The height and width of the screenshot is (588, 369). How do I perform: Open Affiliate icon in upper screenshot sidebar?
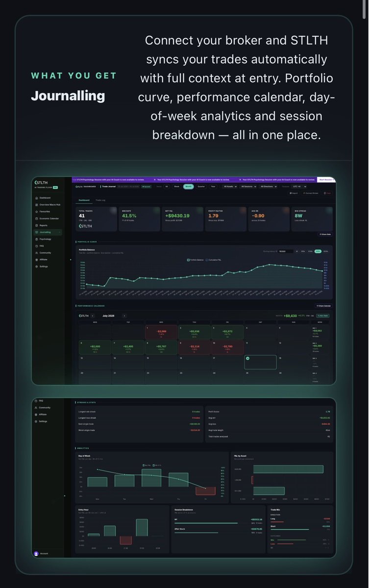click(x=37, y=260)
